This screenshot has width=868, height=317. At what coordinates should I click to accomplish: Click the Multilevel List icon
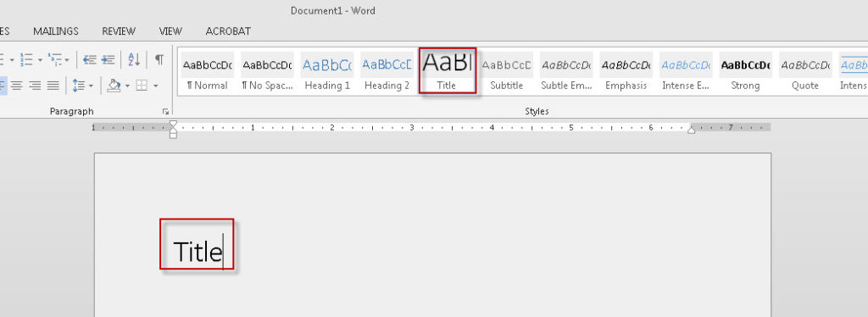[54, 58]
